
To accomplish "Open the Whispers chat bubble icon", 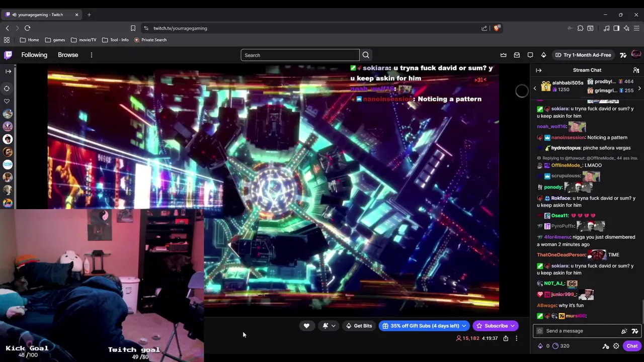I will (530, 55).
